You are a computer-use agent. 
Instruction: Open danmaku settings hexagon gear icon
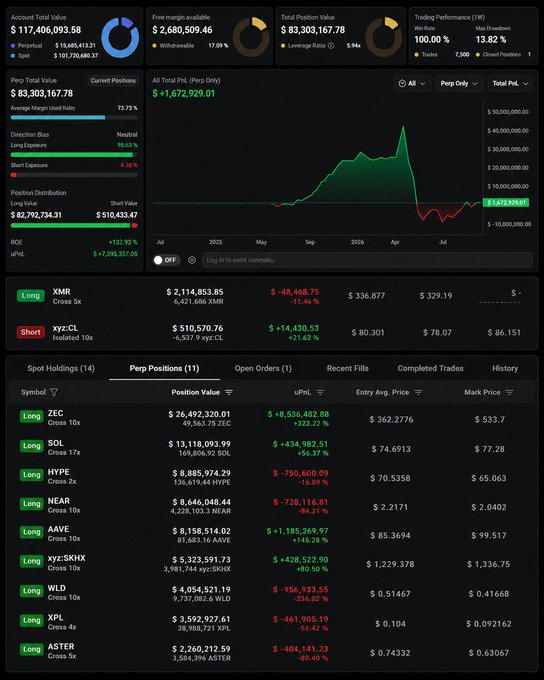click(x=192, y=260)
